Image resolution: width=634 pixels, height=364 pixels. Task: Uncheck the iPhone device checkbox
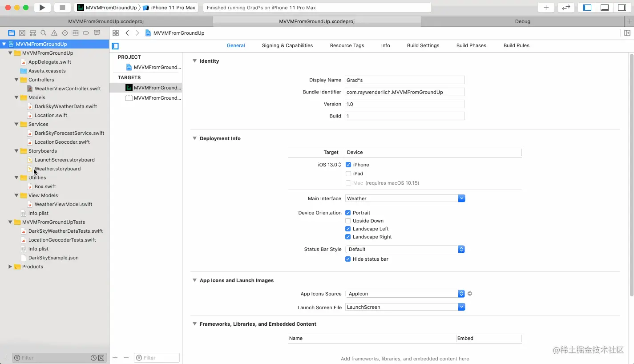coord(348,165)
